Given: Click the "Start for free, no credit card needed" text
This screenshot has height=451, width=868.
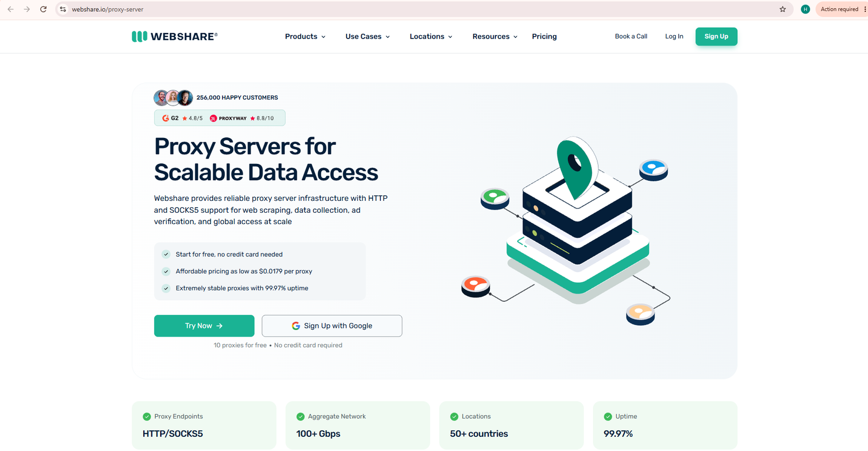Looking at the screenshot, I should point(229,255).
